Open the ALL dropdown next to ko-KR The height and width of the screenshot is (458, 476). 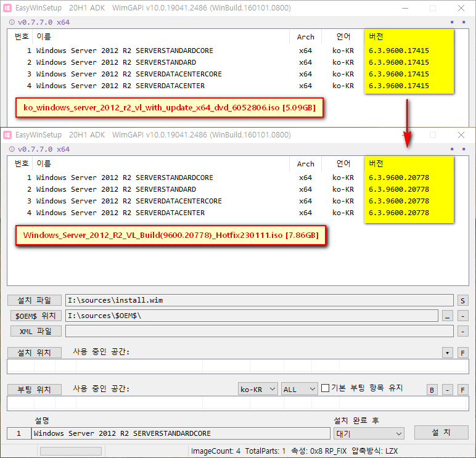pyautogui.click(x=299, y=389)
